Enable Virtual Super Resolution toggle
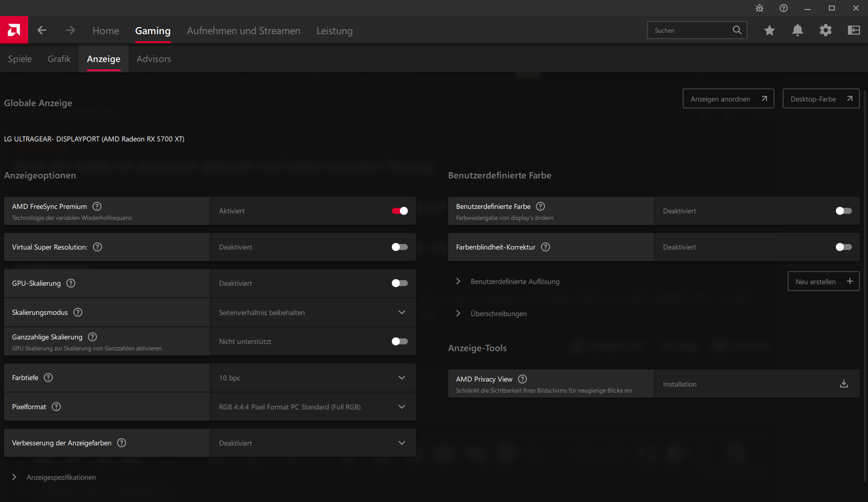 tap(400, 247)
